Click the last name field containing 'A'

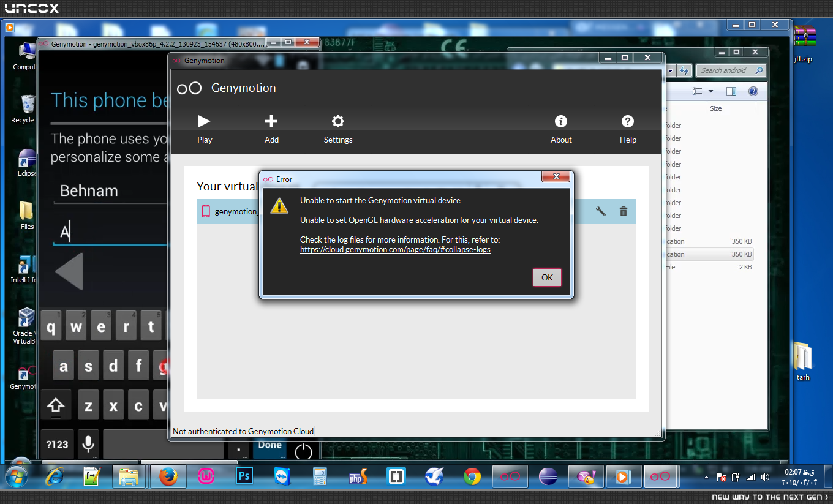110,232
